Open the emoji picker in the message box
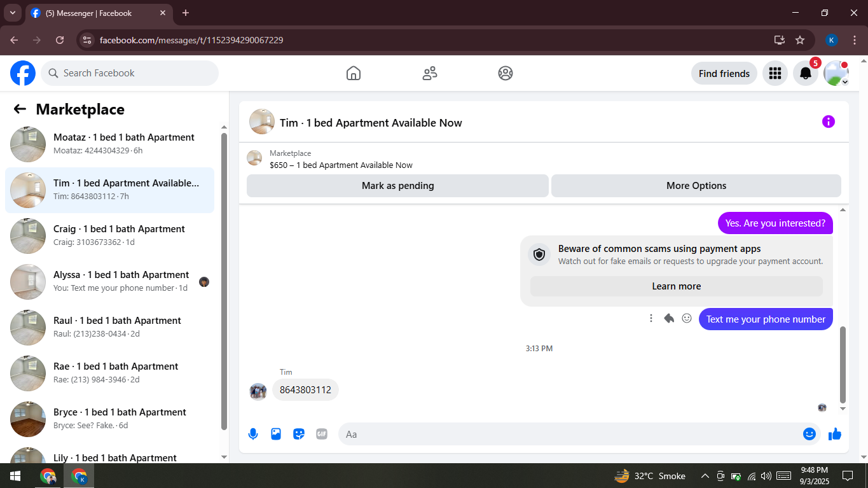Viewport: 868px width, 488px height. point(809,434)
